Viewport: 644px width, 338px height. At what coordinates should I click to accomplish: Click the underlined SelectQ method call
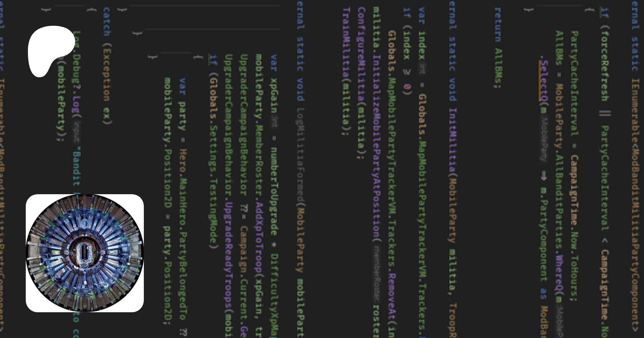[x=544, y=80]
